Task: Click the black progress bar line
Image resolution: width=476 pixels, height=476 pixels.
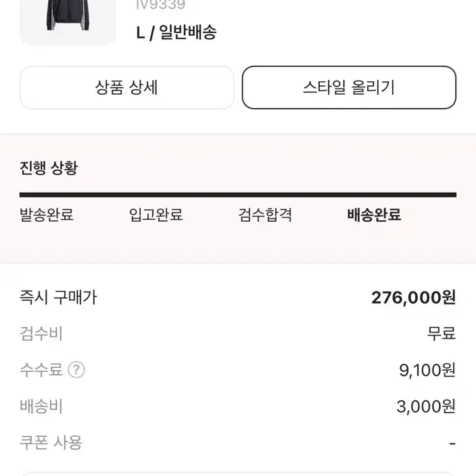Action: pos(238,195)
